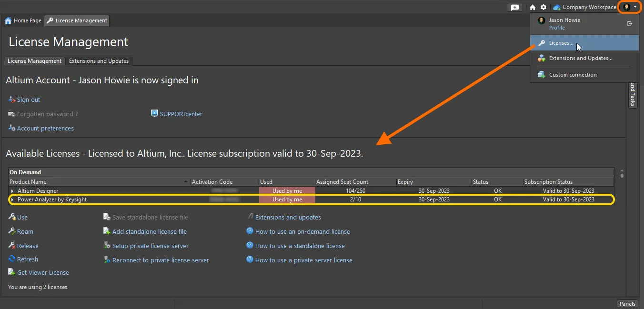Click Get Viewer License link
Viewport: 644px width, 309px height.
43,273
